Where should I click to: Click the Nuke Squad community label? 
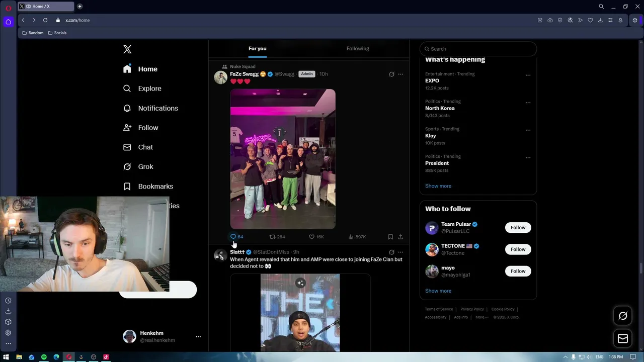[243, 66]
